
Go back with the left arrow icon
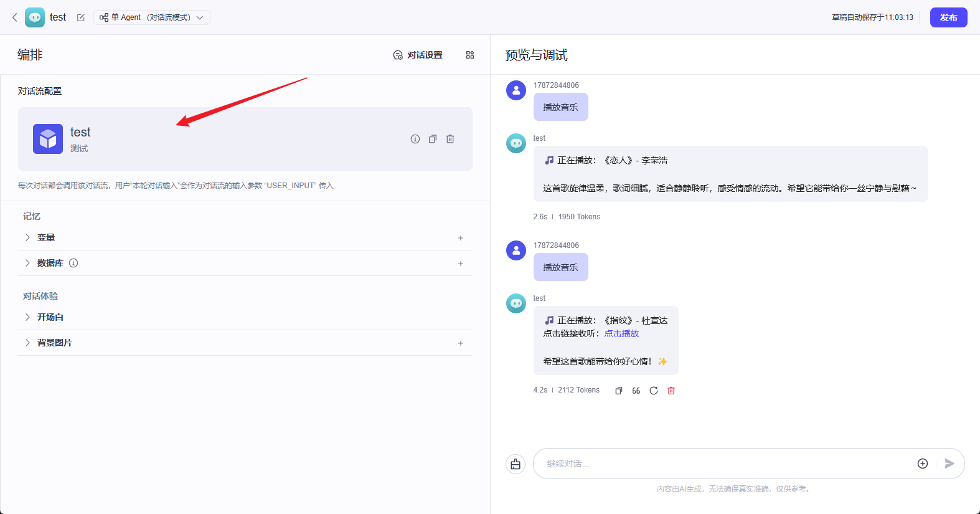[x=15, y=17]
